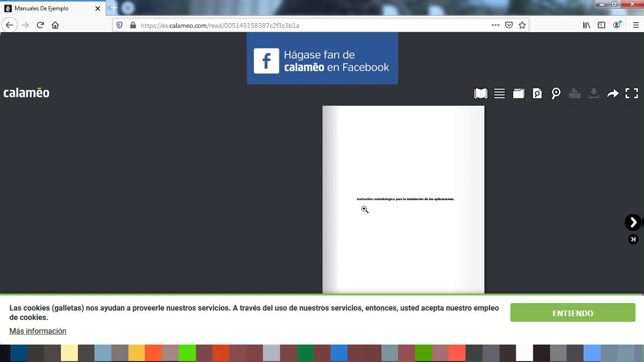Screen dimensions: 644x362
Task: Open tracking protection shield info
Action: (119, 25)
